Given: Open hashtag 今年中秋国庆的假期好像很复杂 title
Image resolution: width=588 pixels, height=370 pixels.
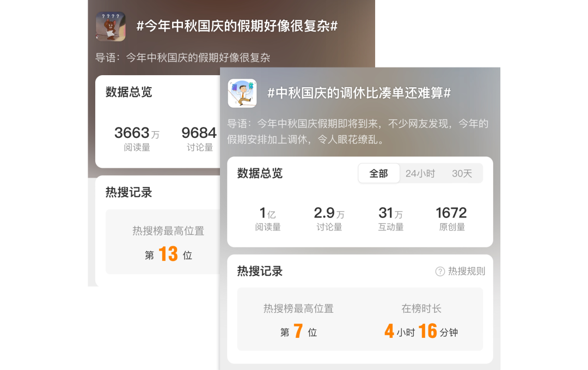Looking at the screenshot, I should (237, 26).
